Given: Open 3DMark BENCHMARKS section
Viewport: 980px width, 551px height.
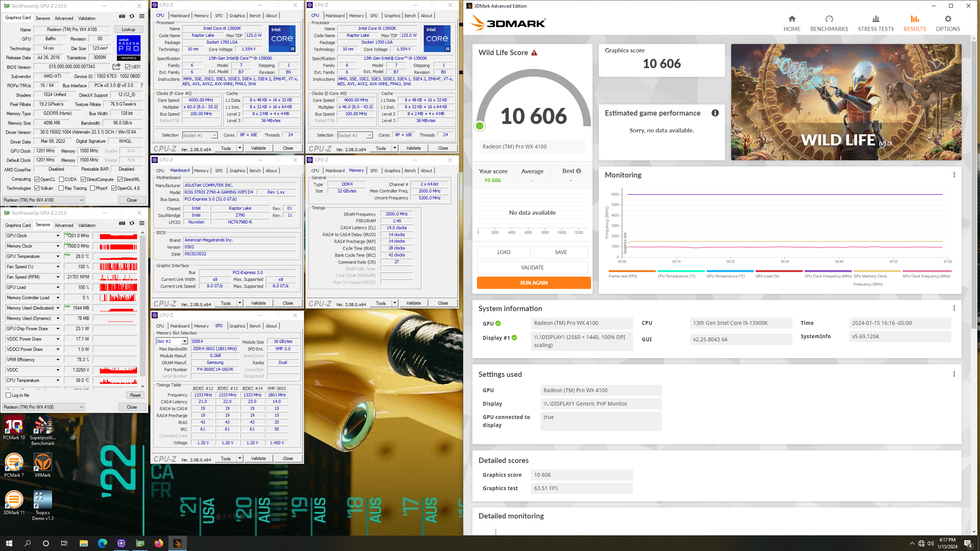Looking at the screenshot, I should coord(829,23).
